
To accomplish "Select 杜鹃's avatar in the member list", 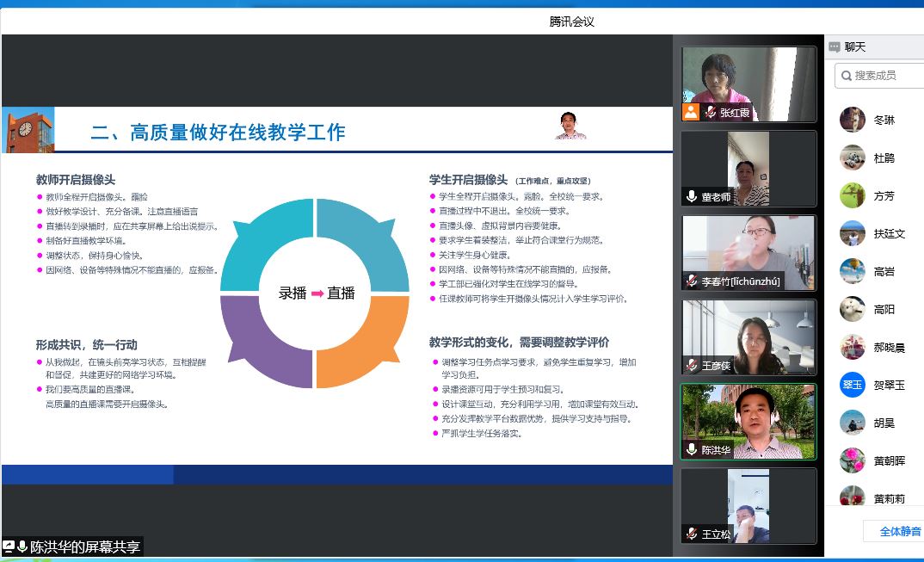I will point(852,157).
